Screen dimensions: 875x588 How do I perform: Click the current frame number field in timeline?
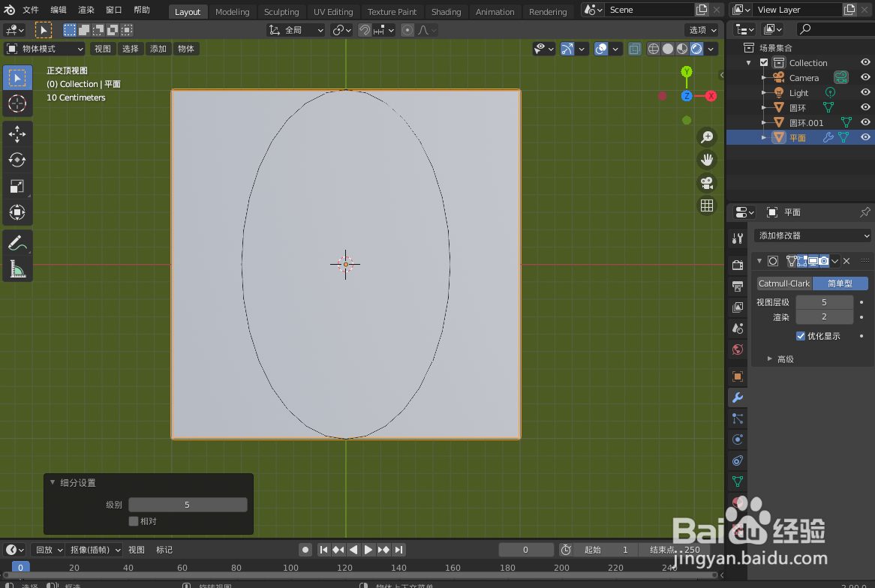525,549
